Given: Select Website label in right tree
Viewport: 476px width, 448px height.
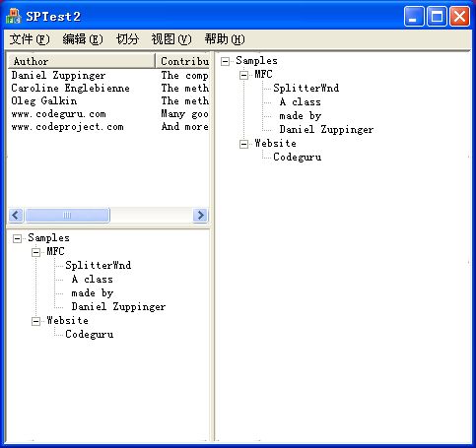Looking at the screenshot, I should pyautogui.click(x=275, y=144).
